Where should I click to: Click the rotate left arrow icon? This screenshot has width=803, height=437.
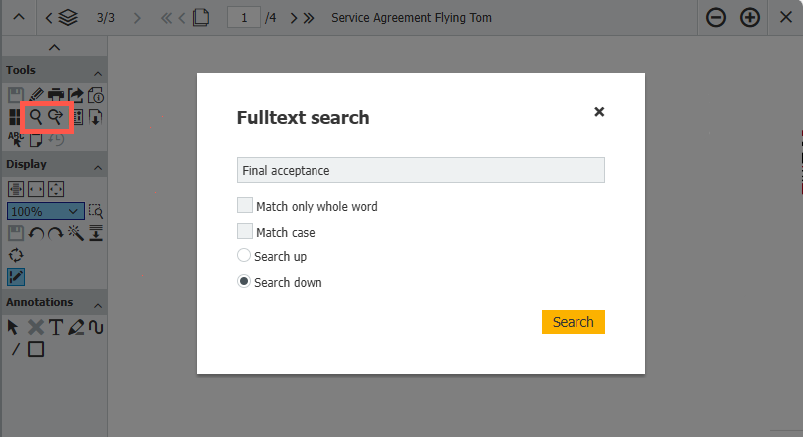click(x=36, y=233)
